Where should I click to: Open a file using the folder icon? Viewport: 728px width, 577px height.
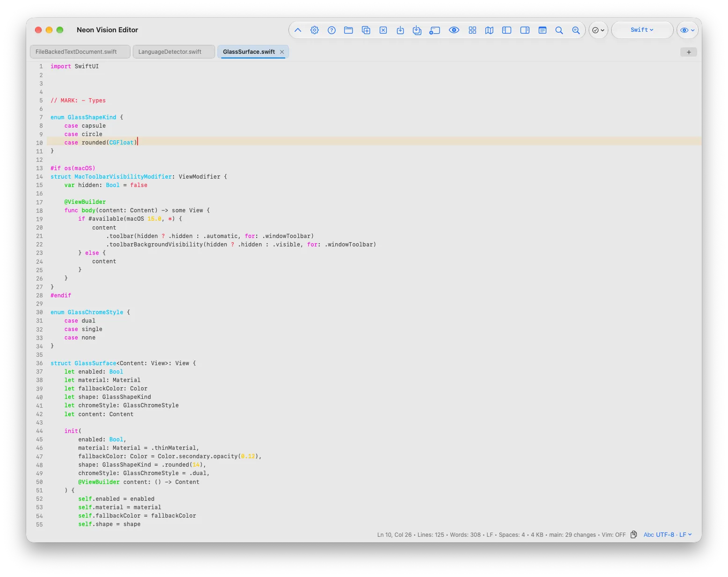tap(348, 30)
